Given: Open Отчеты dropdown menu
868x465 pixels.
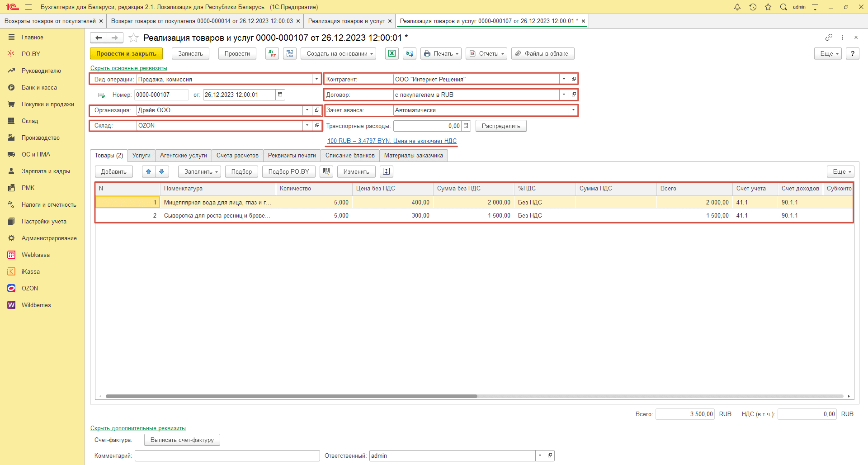Looking at the screenshot, I should (x=486, y=53).
